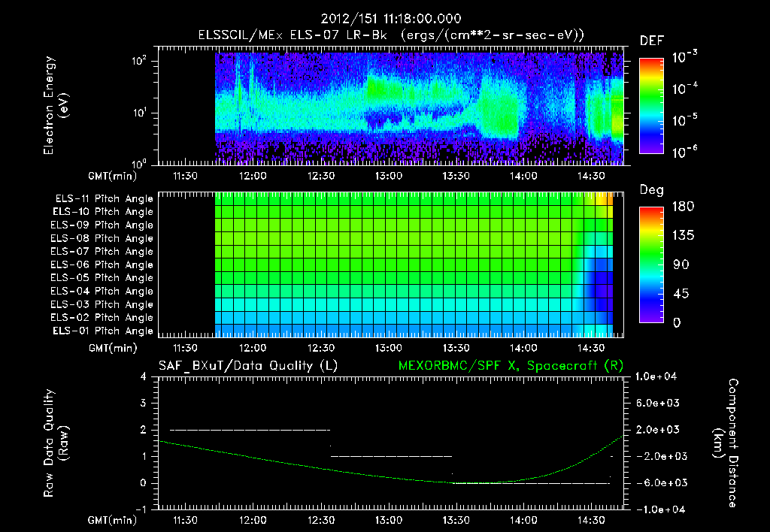Click 12:00 time tick under pitch angle panel
The width and height of the screenshot is (770, 532).
[253, 349]
